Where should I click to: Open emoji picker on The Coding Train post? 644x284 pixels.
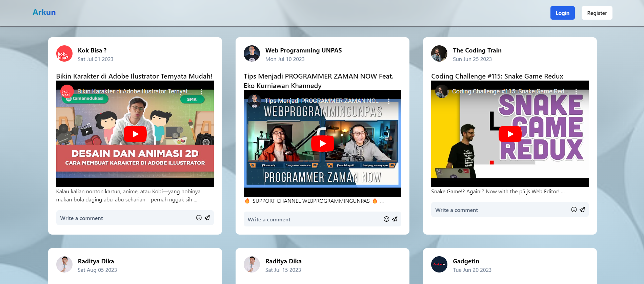[x=574, y=210]
